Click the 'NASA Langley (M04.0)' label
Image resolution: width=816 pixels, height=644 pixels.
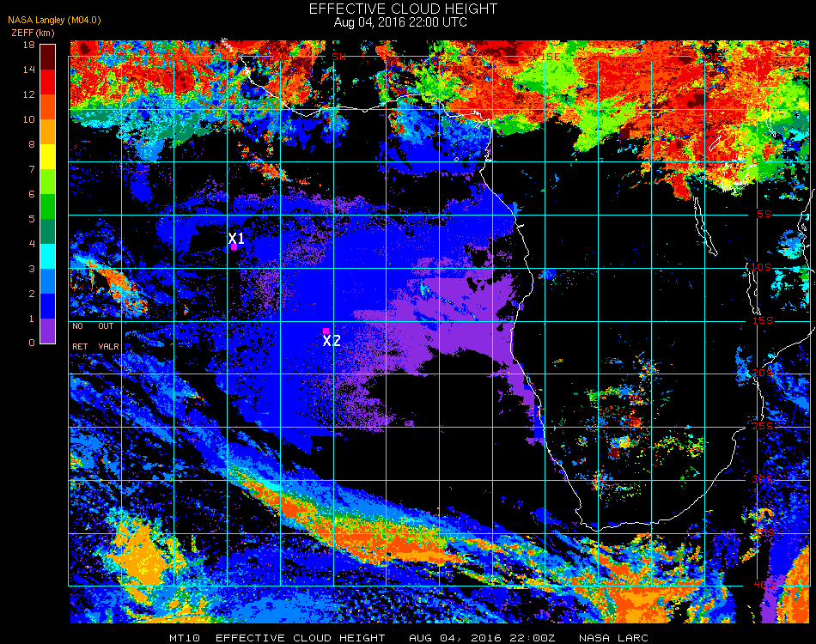coord(54,21)
